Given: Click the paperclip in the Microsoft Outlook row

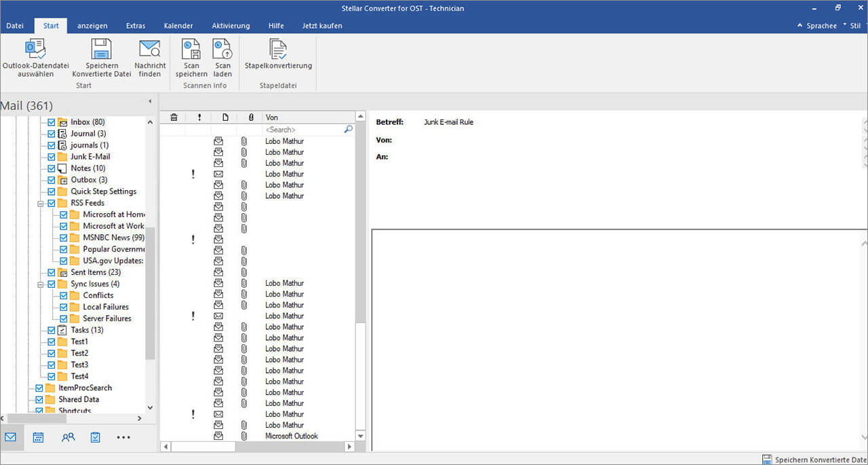Looking at the screenshot, I should 244,436.
